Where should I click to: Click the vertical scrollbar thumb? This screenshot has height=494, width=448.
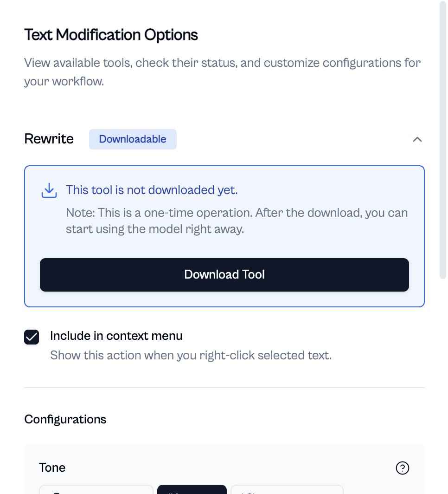[x=443, y=139]
